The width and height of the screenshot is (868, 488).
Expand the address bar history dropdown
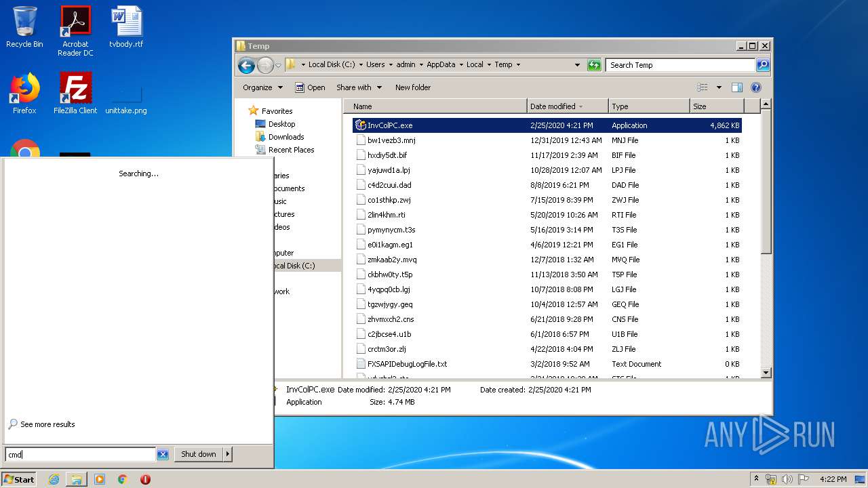[x=577, y=65]
